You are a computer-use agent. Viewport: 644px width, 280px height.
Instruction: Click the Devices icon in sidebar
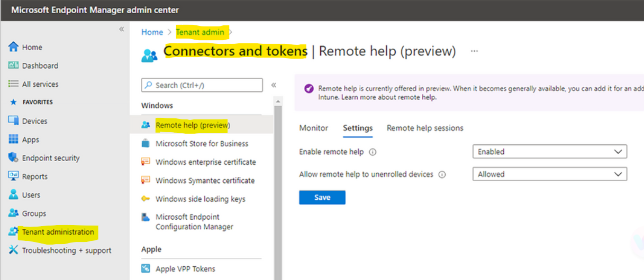coord(14,120)
